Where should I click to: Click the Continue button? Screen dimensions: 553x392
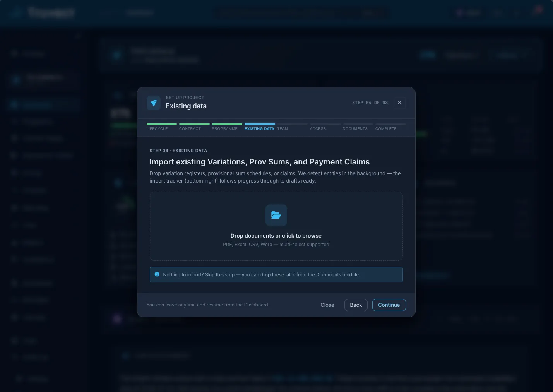(x=389, y=305)
